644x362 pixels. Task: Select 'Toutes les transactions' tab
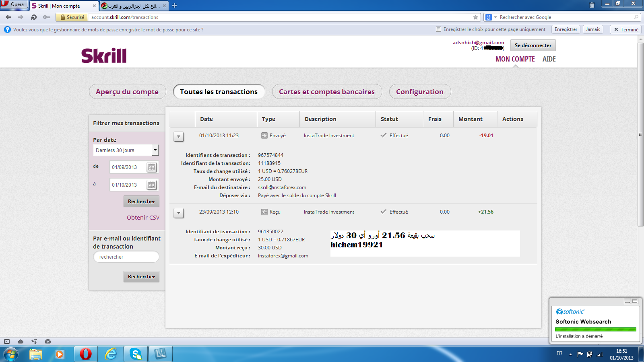click(219, 92)
